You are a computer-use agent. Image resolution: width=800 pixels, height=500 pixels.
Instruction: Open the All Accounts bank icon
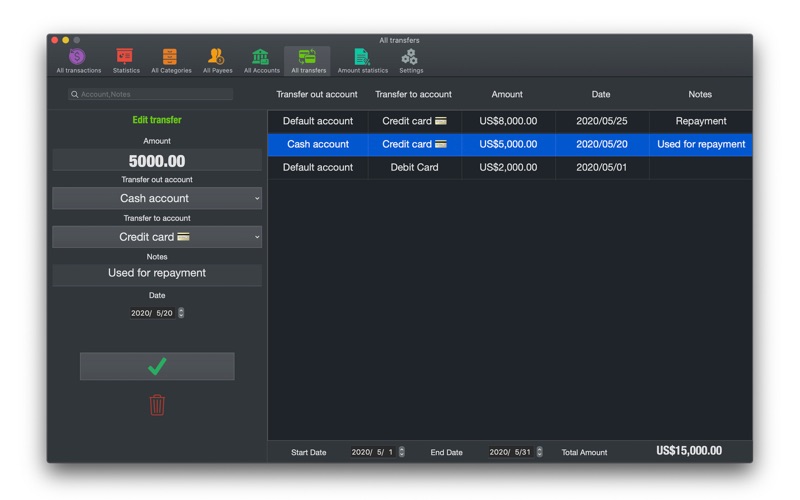(261, 61)
